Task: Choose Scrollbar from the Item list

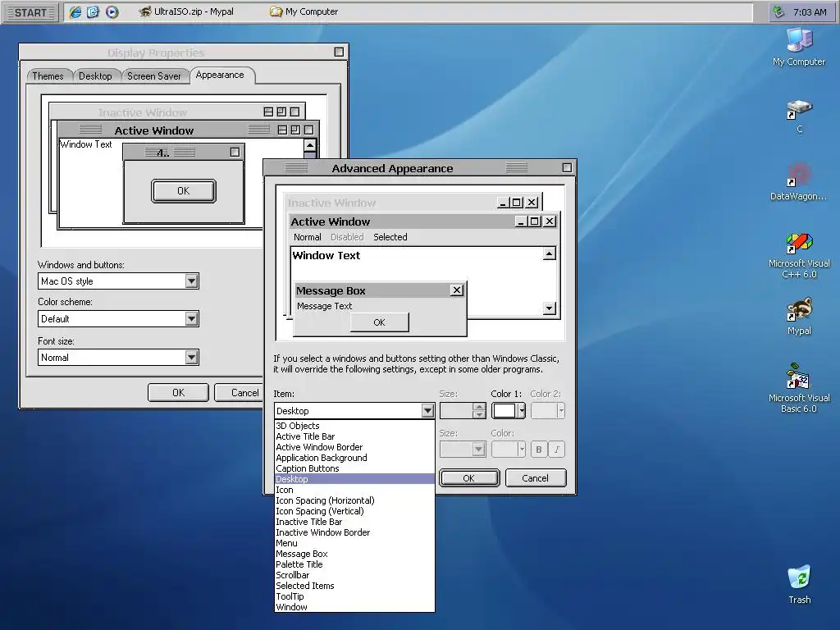Action: tap(354, 575)
